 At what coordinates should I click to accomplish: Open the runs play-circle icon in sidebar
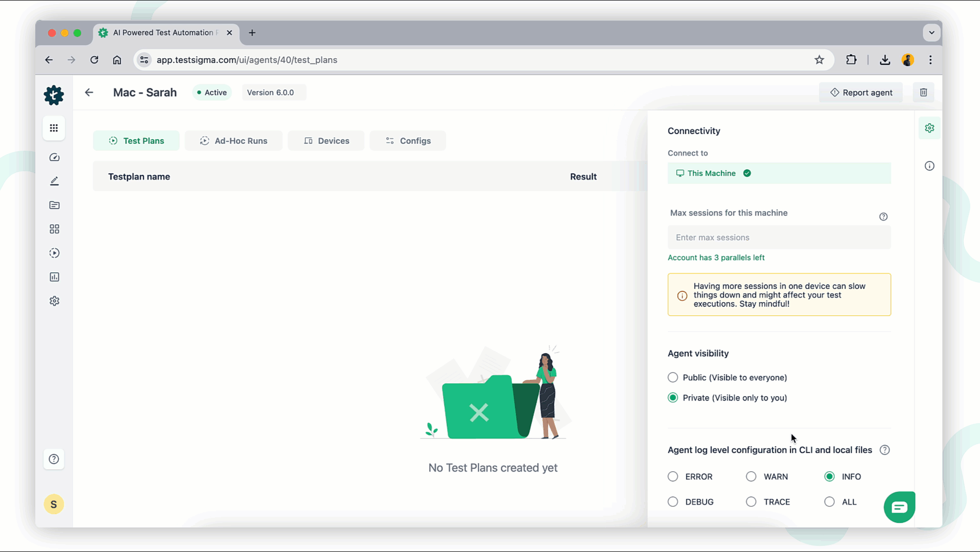click(54, 253)
